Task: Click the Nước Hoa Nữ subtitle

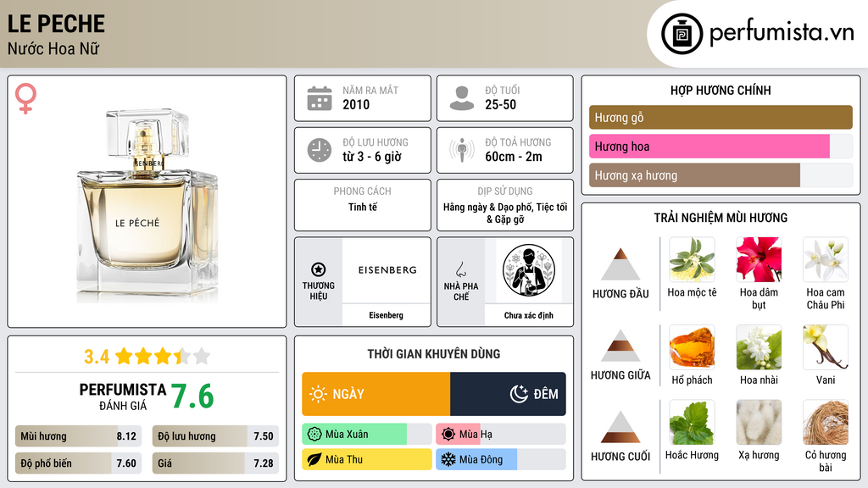Action: [x=53, y=48]
